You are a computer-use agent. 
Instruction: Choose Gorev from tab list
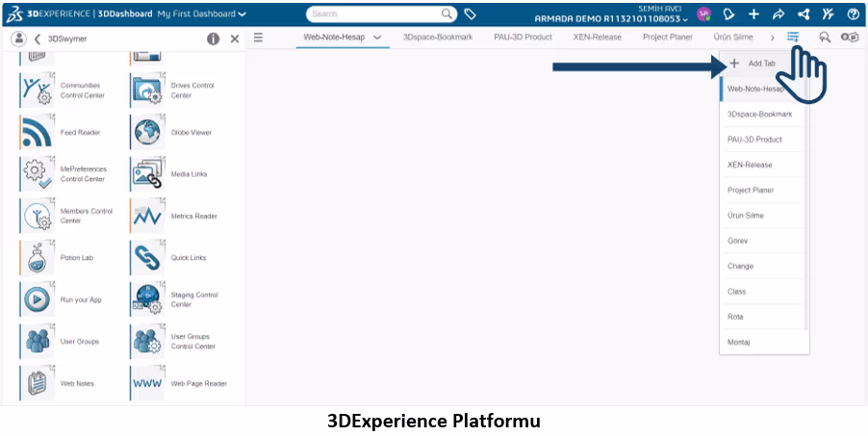click(762, 241)
